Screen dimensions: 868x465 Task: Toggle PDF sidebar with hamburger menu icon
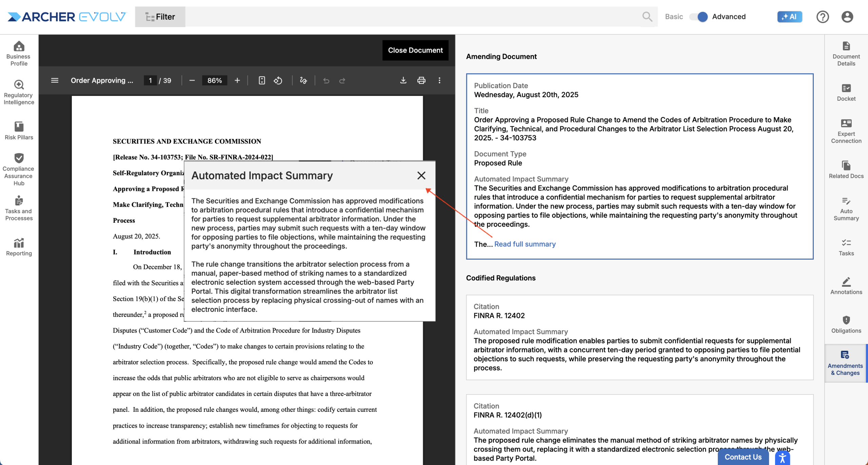tap(55, 80)
